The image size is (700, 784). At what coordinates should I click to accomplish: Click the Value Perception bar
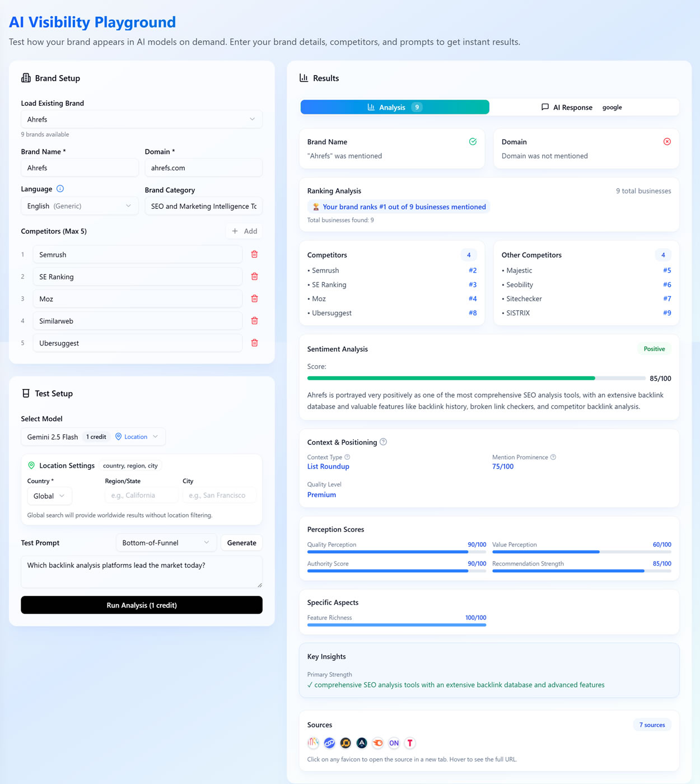[x=582, y=552]
